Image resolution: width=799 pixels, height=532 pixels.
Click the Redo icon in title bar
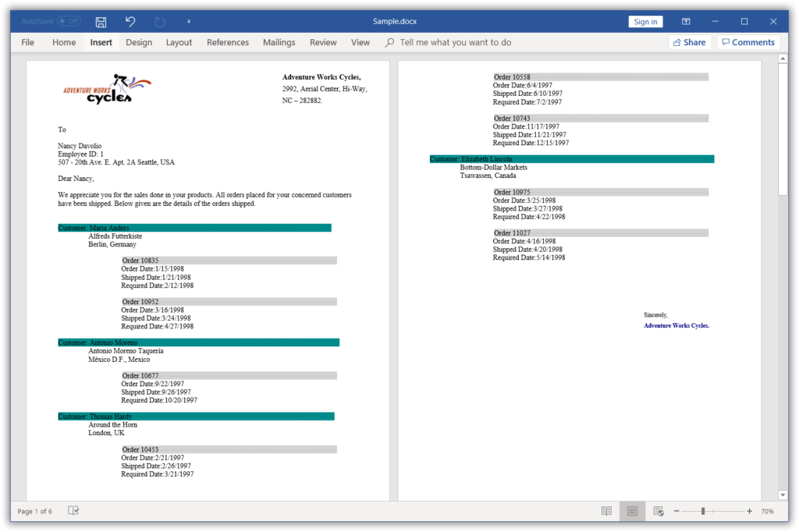pyautogui.click(x=160, y=22)
